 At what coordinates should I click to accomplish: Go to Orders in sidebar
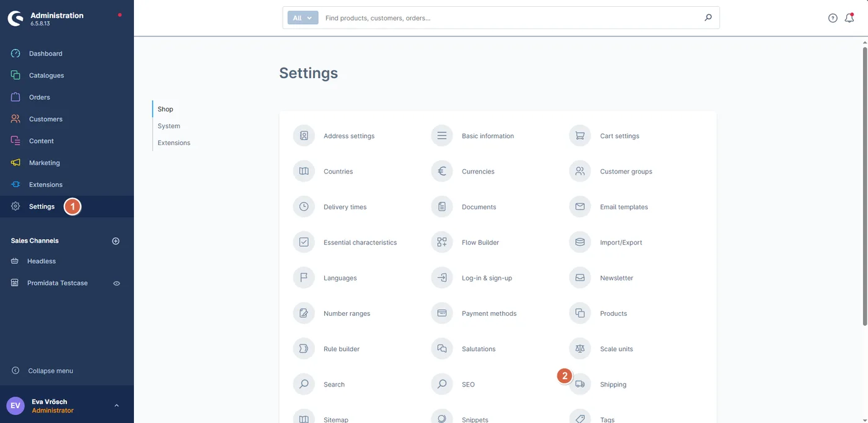(x=67, y=97)
